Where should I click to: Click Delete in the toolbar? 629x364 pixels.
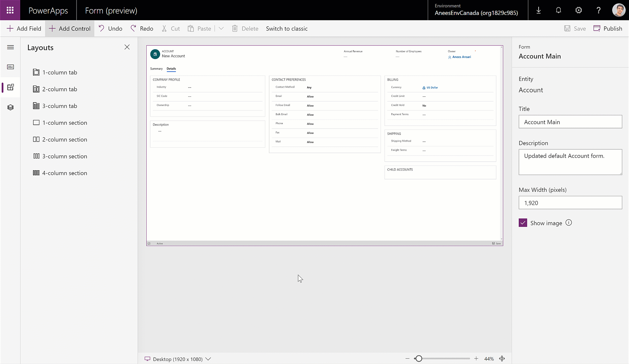pos(245,29)
